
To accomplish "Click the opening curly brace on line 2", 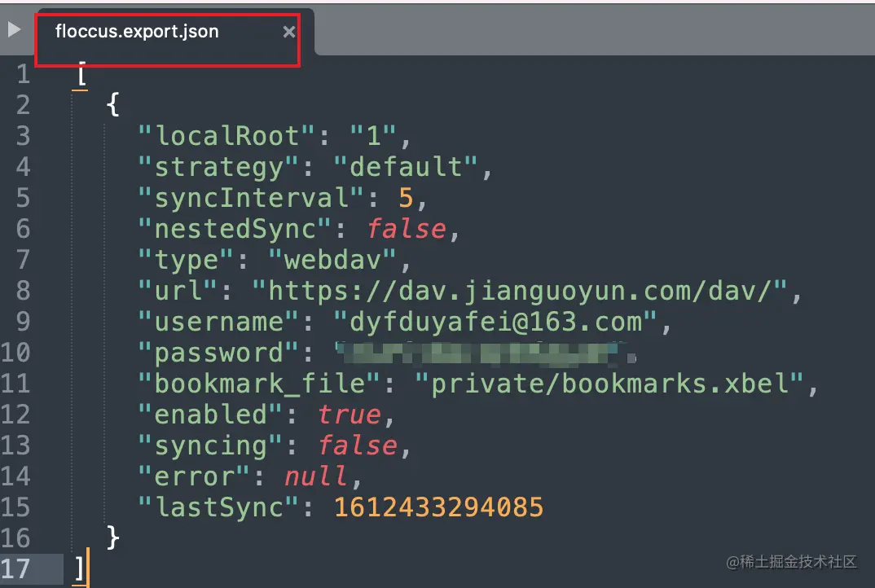I will pyautogui.click(x=112, y=104).
